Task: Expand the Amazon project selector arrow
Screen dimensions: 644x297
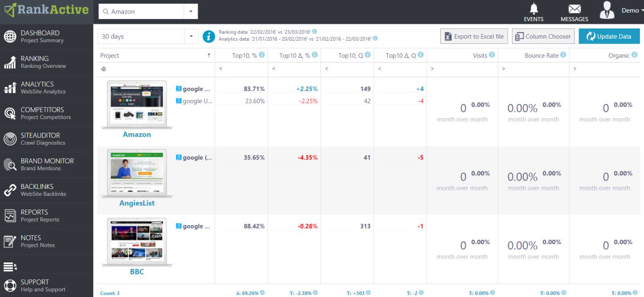Action: click(191, 12)
